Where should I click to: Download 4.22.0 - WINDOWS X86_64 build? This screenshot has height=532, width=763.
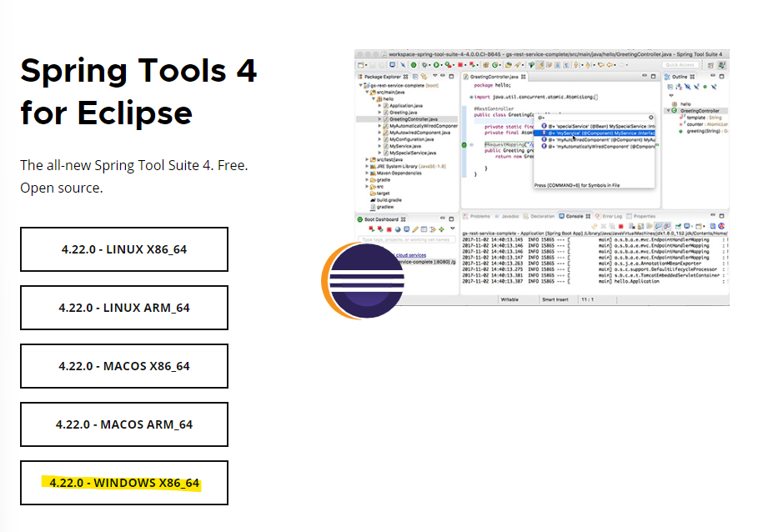tap(124, 483)
